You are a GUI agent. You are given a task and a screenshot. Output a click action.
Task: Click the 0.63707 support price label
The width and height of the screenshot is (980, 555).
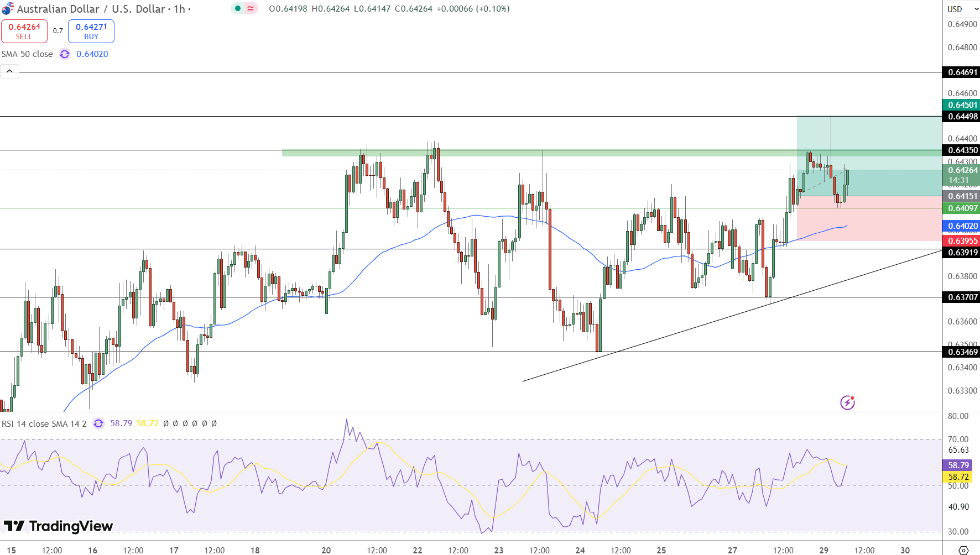[962, 297]
